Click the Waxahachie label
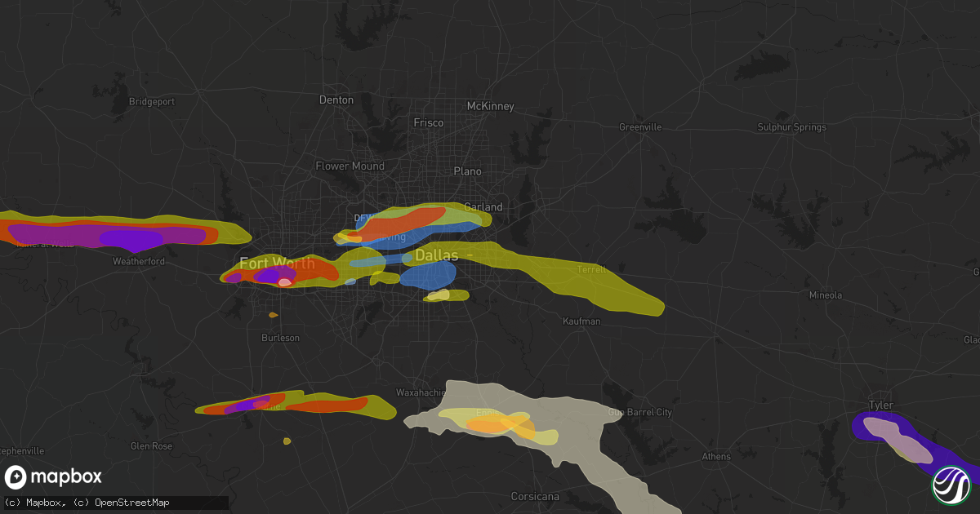Screen dimensions: 980x514 click(x=421, y=392)
